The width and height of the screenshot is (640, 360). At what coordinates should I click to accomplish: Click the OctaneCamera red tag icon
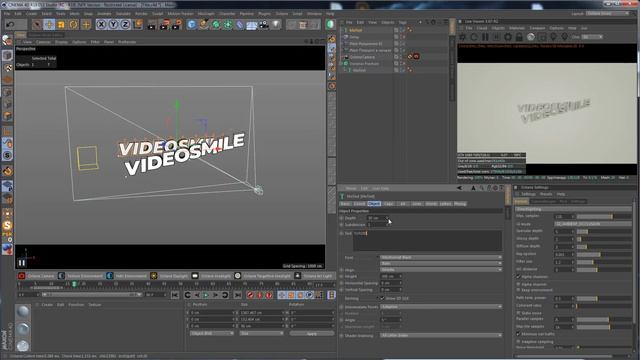(416, 57)
